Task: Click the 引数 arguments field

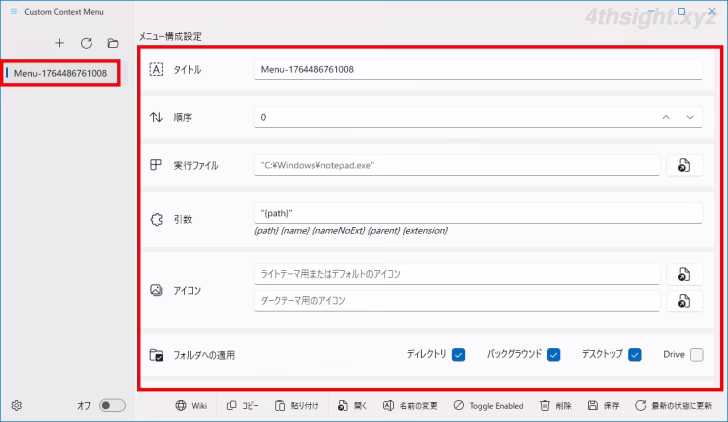Action: pyautogui.click(x=478, y=213)
